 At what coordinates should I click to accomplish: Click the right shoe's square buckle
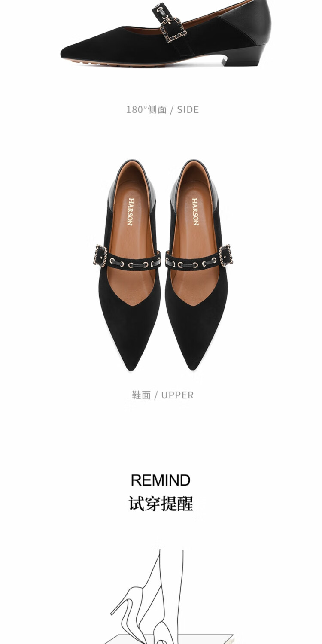point(225,255)
